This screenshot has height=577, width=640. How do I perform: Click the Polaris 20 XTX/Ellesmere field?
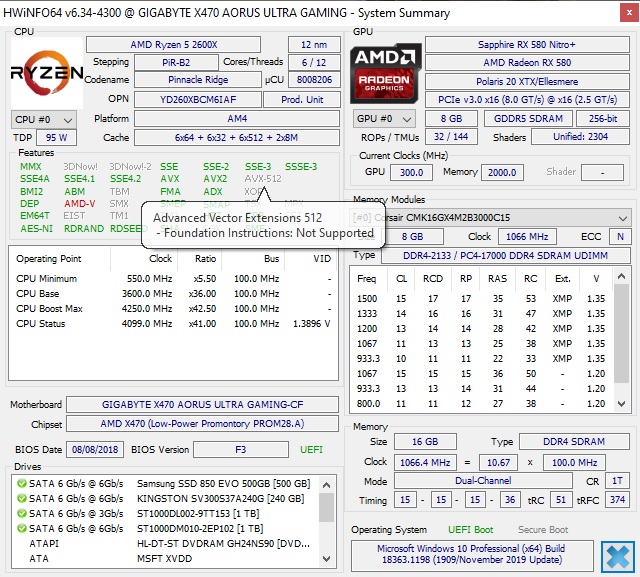click(x=527, y=82)
